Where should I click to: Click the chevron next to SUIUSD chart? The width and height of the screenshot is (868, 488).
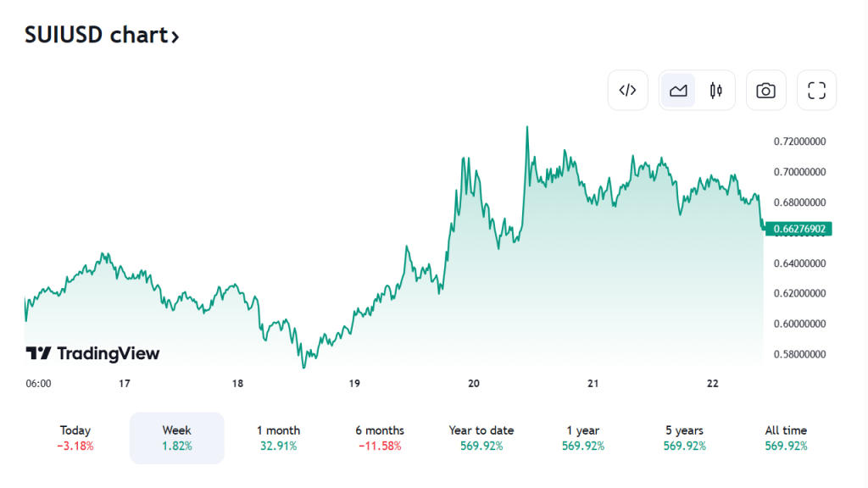pyautogui.click(x=175, y=36)
